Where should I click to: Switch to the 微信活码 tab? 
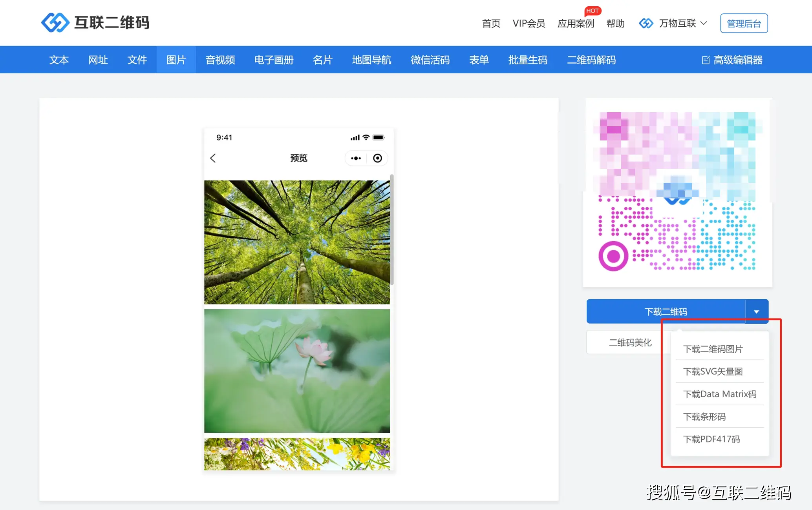click(430, 60)
